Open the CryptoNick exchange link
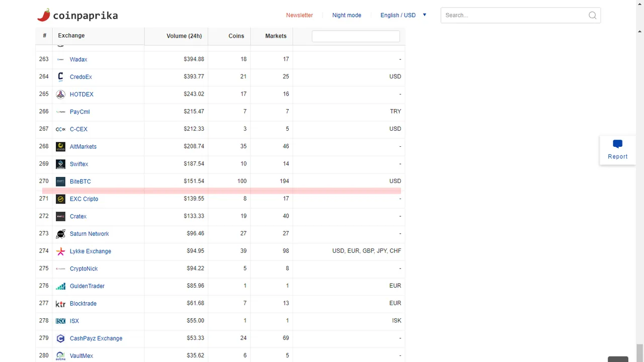644x362 pixels. [x=84, y=268]
